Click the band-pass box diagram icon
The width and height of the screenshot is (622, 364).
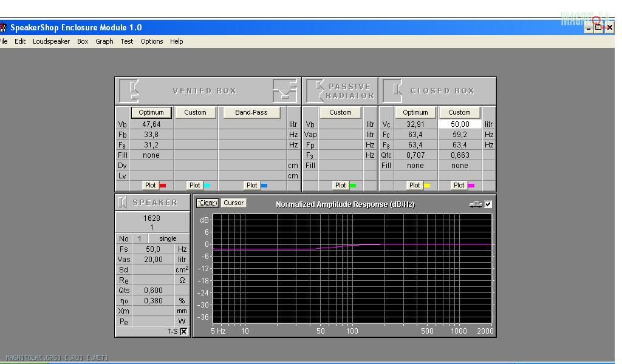(285, 91)
